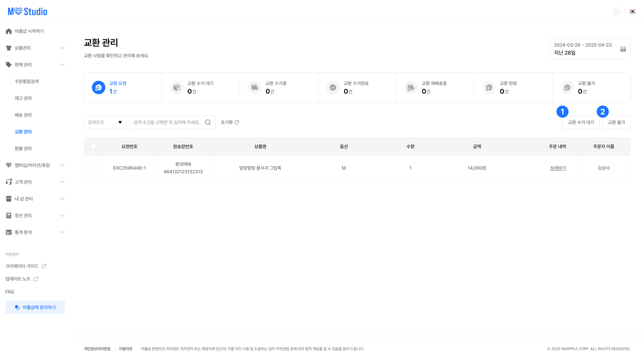Click the 교환 수거완료 check badge icon
The width and height of the screenshot is (644, 362).
coord(333,87)
